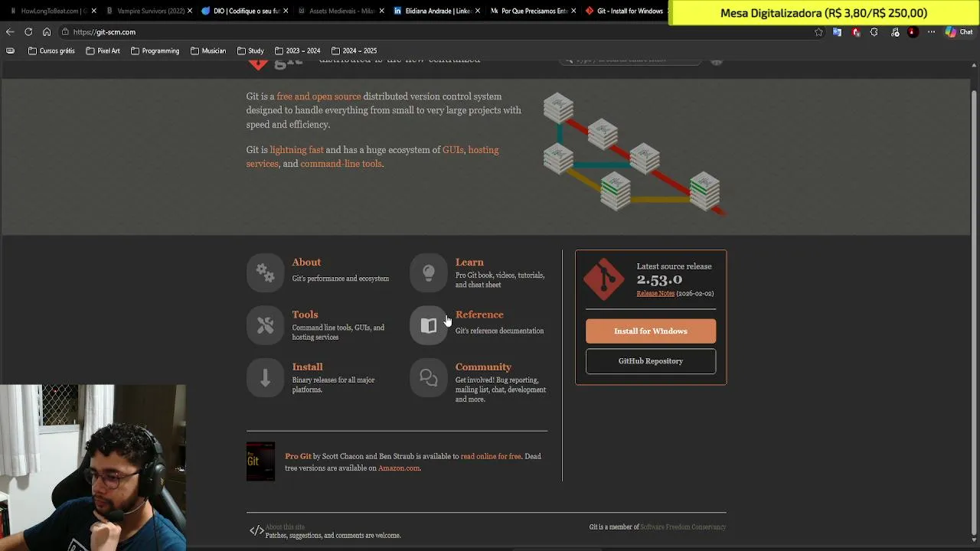Open the Learn heading link
980x551 pixels.
click(x=469, y=262)
